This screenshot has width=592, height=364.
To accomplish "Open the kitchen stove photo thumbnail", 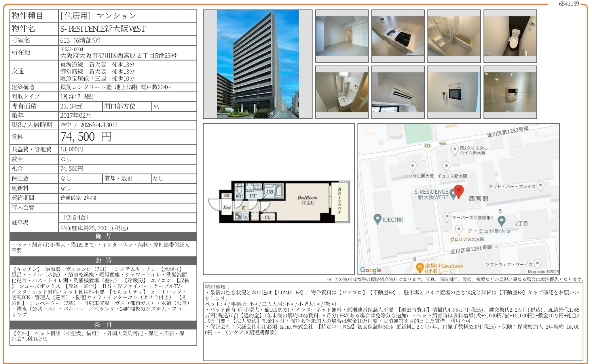I will [x=398, y=36].
